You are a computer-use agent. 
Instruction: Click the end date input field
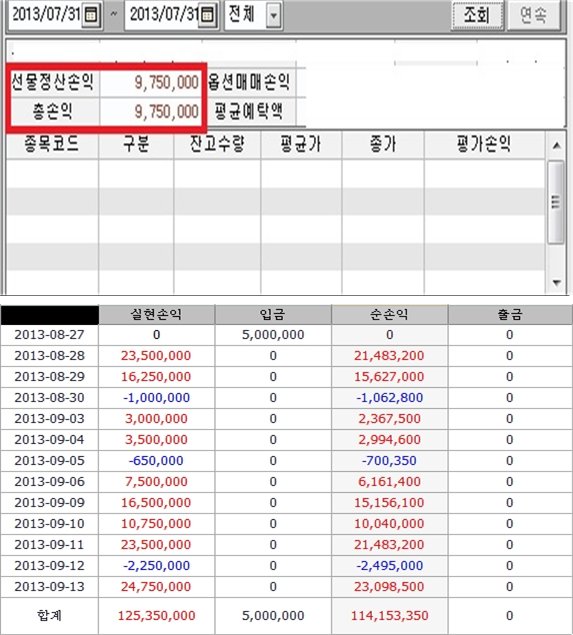click(x=164, y=15)
